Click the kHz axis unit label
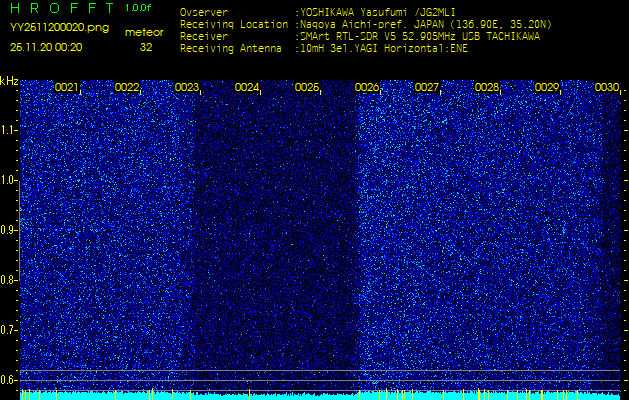 pyautogui.click(x=9, y=81)
